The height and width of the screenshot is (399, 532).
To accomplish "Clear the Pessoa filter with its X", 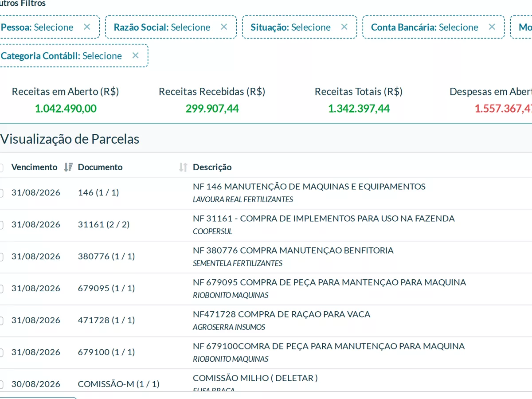I will pyautogui.click(x=87, y=27).
